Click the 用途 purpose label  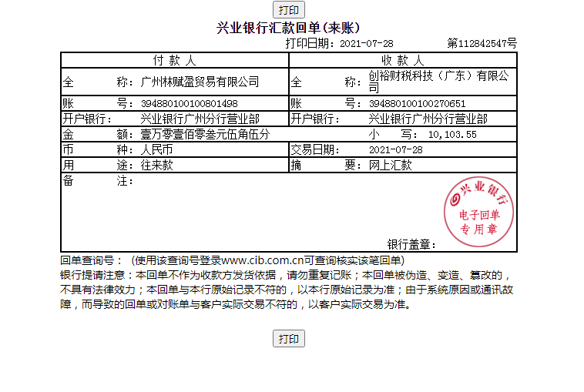point(98,165)
